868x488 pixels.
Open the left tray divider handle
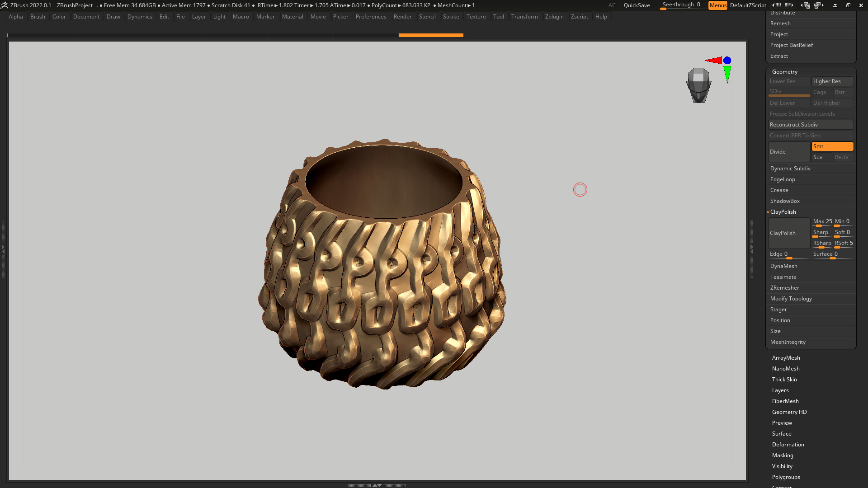pyautogui.click(x=3, y=249)
